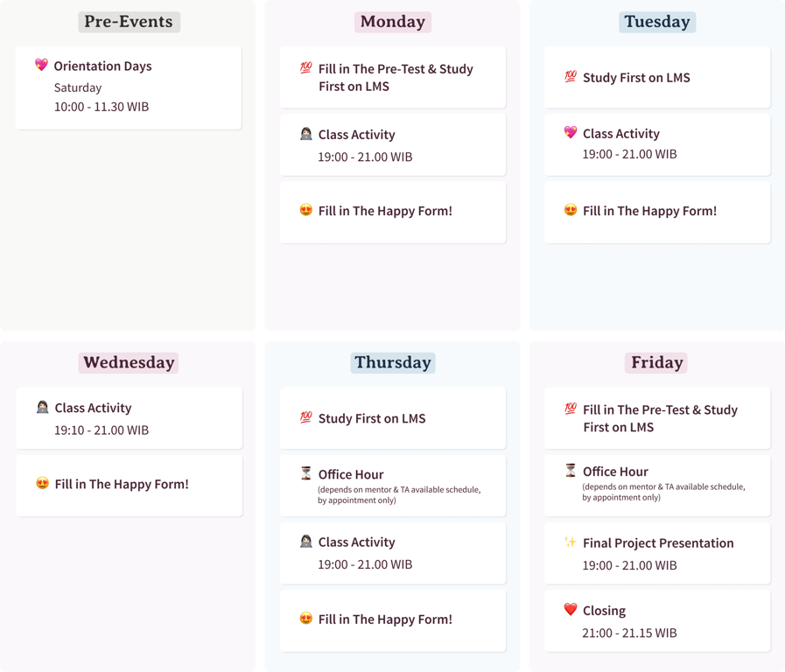This screenshot has height=672, width=785.
Task: Click the technologist emoji on Monday's Class Activity
Action: click(x=306, y=134)
